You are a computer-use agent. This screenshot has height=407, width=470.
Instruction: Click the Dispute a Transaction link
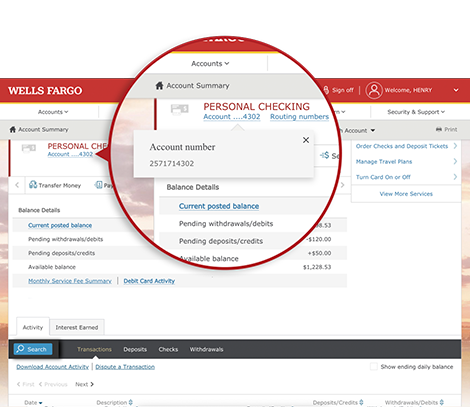click(x=125, y=367)
